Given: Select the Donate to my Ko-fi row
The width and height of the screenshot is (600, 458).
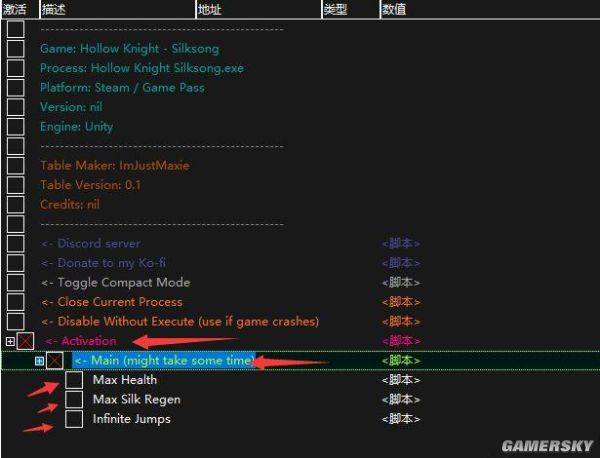Looking at the screenshot, I should pyautogui.click(x=103, y=263).
